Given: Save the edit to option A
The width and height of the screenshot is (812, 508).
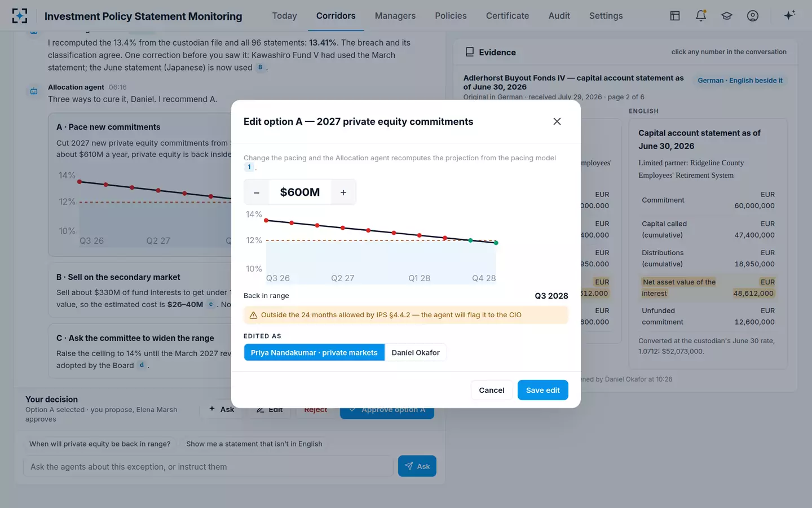Looking at the screenshot, I should point(543,390).
